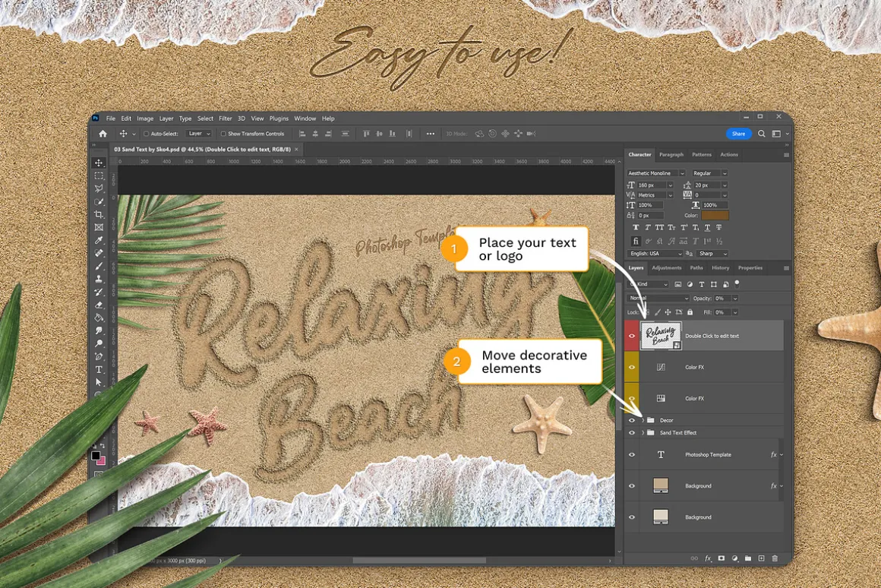Open the Character panel flyout menu
Viewport: 881px width, 588px height.
pos(786,155)
